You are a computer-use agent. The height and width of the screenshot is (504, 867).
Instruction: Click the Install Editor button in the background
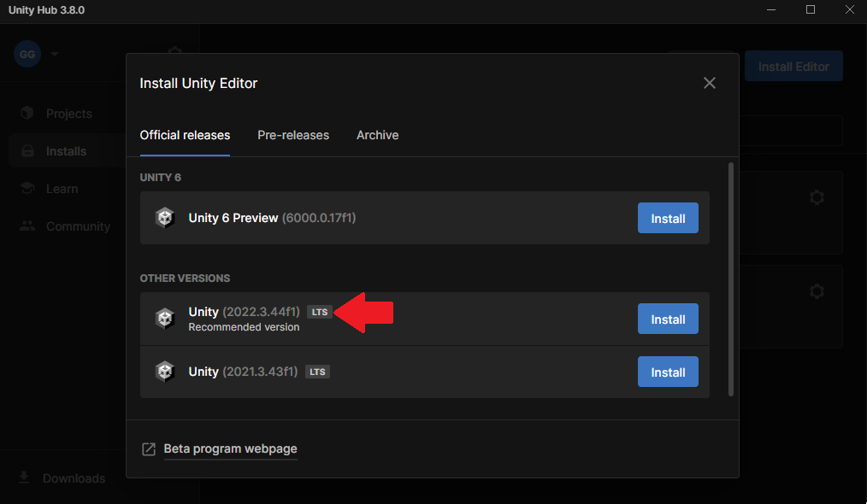pyautogui.click(x=793, y=67)
